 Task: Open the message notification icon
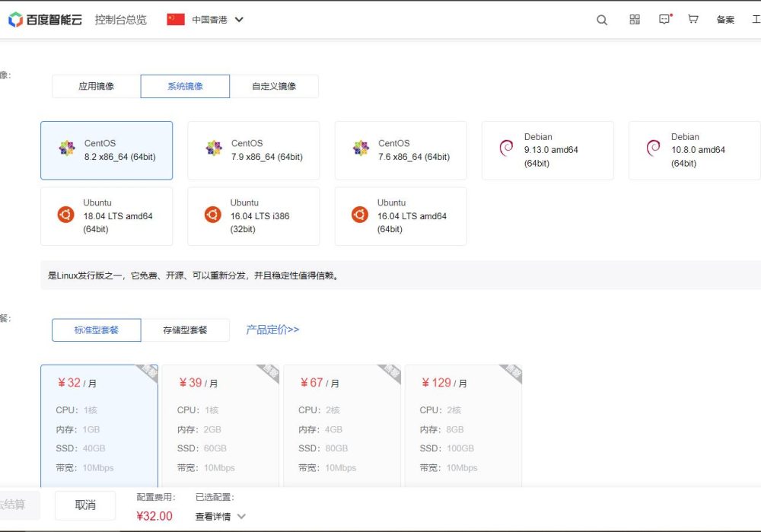[665, 19]
